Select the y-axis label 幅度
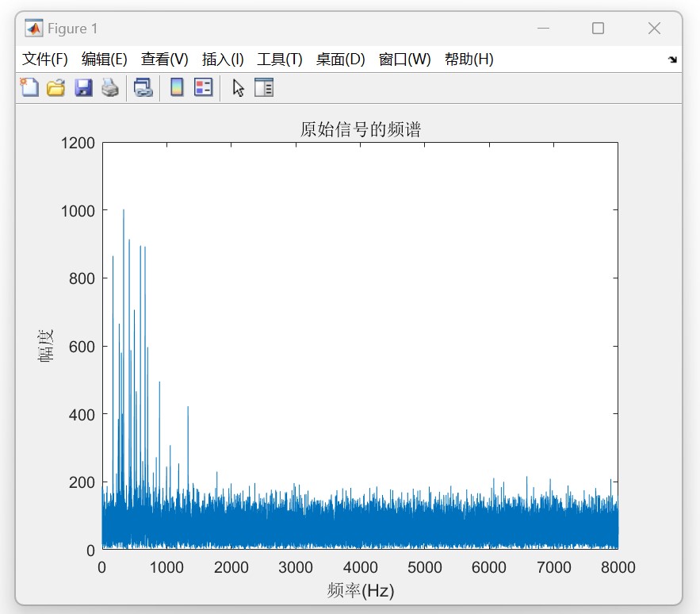The image size is (700, 614). coord(45,346)
